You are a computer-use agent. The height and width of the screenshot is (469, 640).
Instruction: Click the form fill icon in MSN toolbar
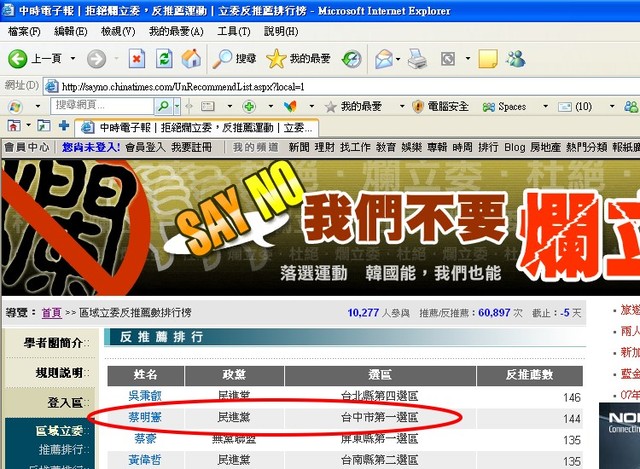(207, 107)
